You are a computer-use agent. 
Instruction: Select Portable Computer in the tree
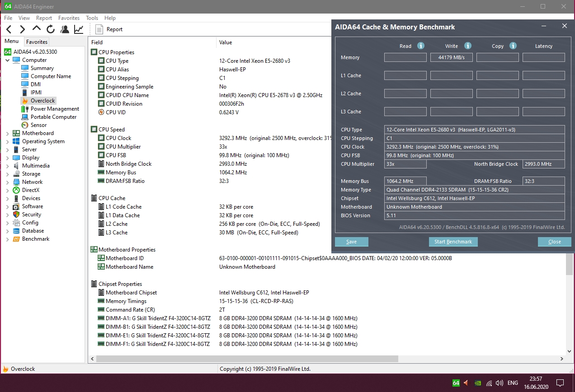click(53, 117)
